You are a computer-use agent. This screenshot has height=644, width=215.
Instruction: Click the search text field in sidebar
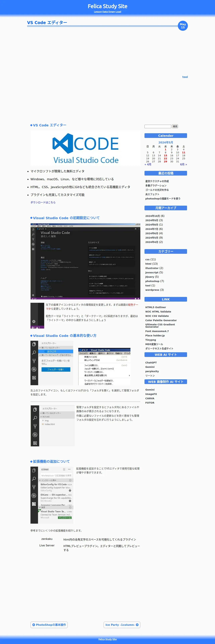(x=158, y=127)
